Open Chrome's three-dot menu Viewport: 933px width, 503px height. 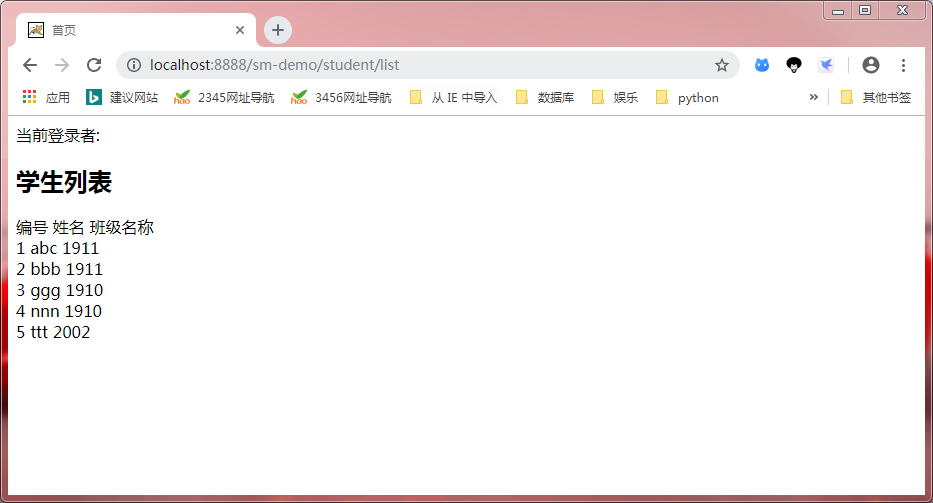[903, 65]
